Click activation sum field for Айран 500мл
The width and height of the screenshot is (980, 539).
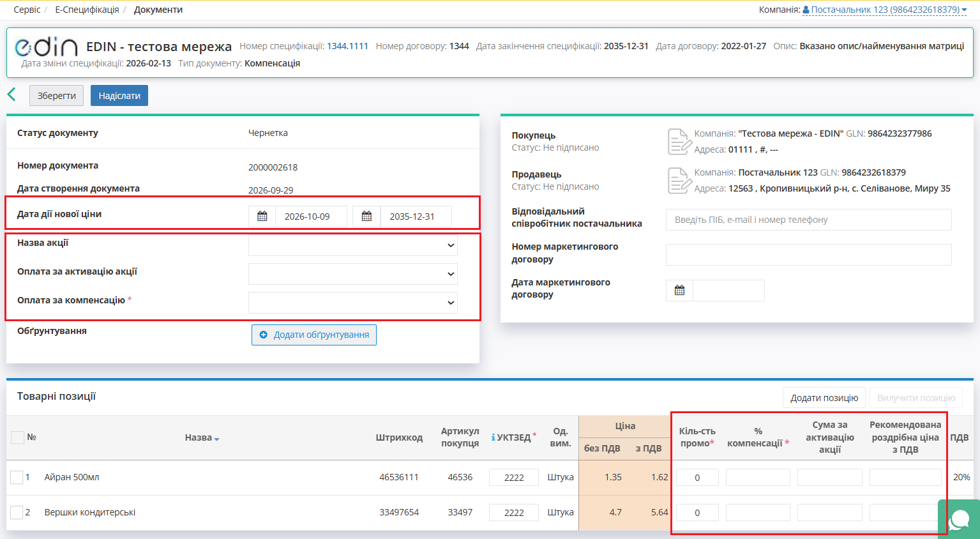click(x=830, y=478)
